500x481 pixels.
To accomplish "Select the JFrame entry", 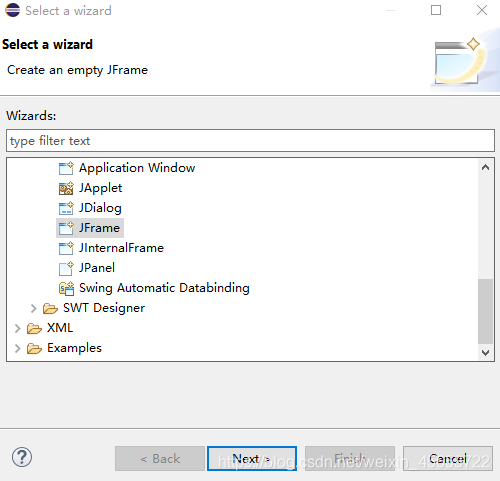I will click(99, 228).
